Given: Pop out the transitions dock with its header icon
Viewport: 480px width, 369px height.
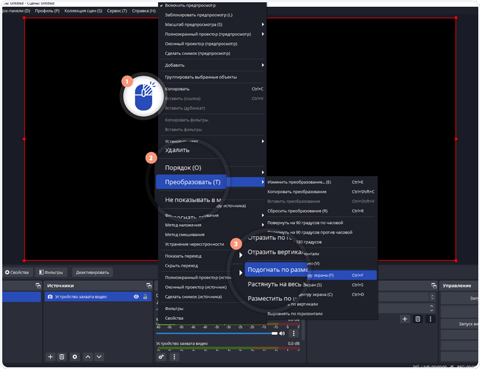Looking at the screenshot, I should pyautogui.click(x=434, y=286).
